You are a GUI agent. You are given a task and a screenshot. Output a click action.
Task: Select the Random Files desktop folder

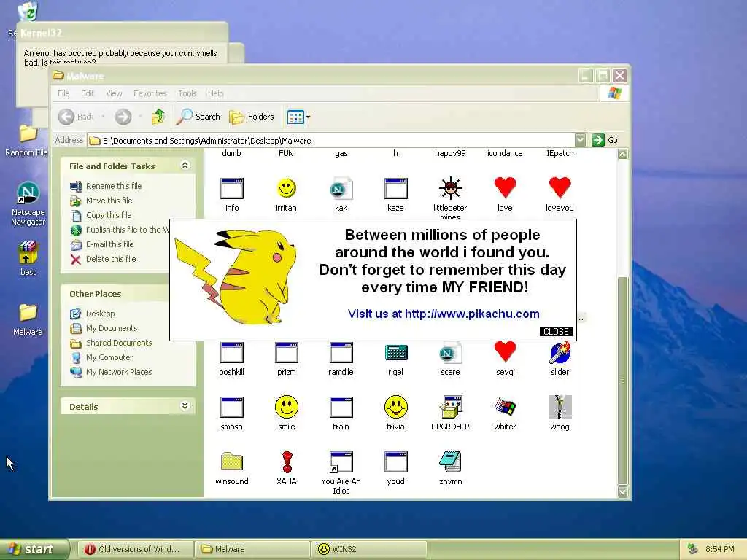(28, 133)
